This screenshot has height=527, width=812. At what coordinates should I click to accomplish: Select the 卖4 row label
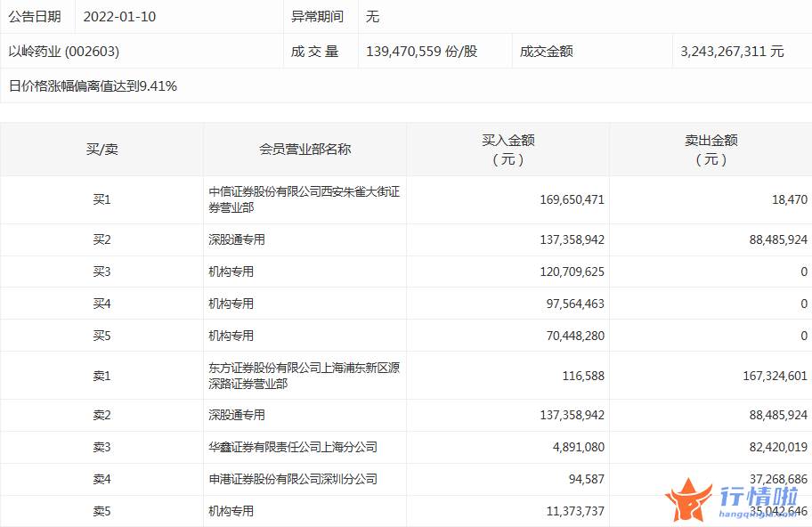tap(102, 479)
